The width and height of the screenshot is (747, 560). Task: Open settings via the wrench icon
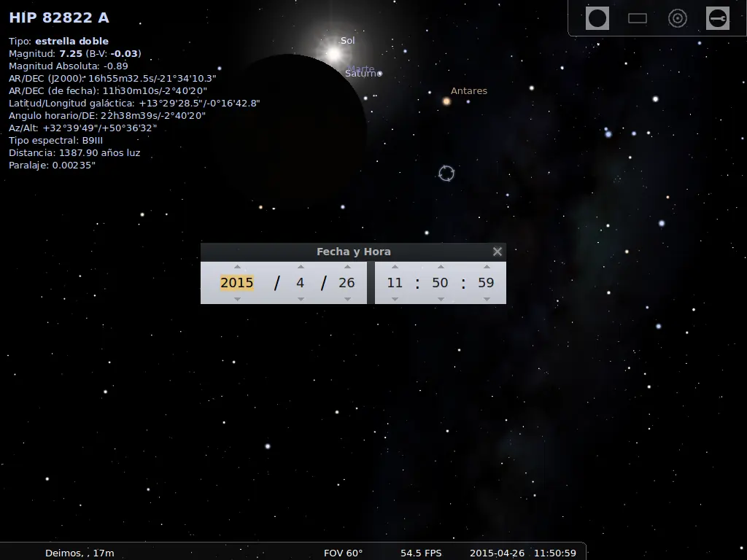pos(717,17)
